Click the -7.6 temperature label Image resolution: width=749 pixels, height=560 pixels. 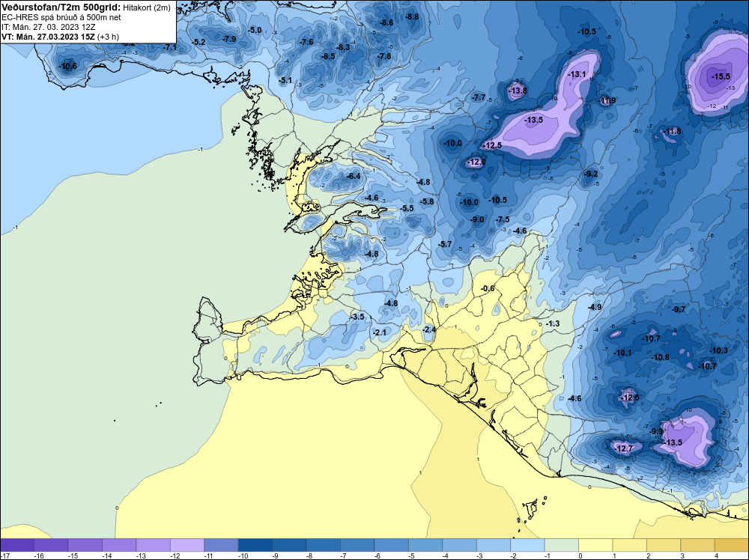(306, 42)
